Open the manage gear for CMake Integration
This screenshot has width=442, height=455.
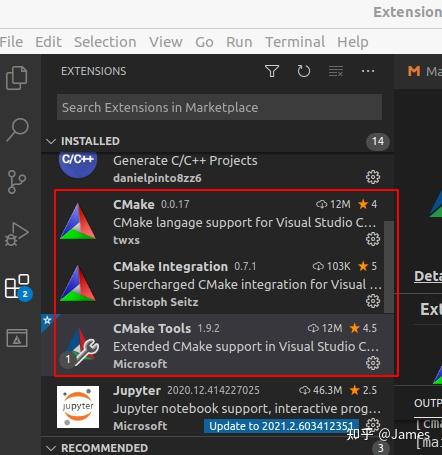(x=373, y=301)
